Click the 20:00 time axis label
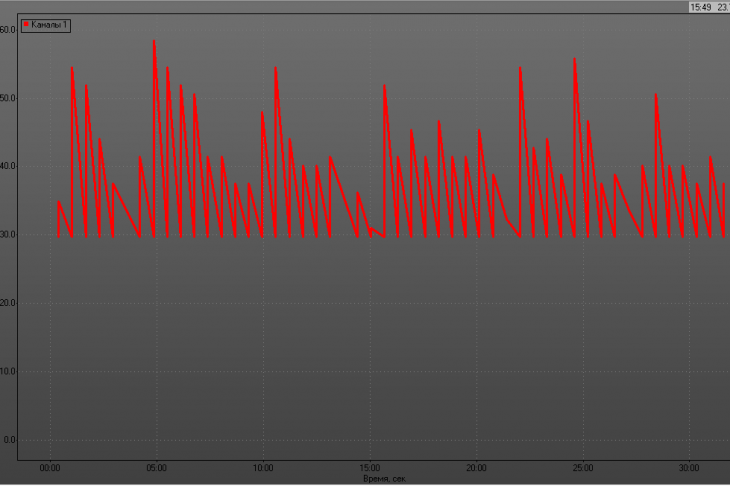This screenshot has width=730, height=486. 476,468
